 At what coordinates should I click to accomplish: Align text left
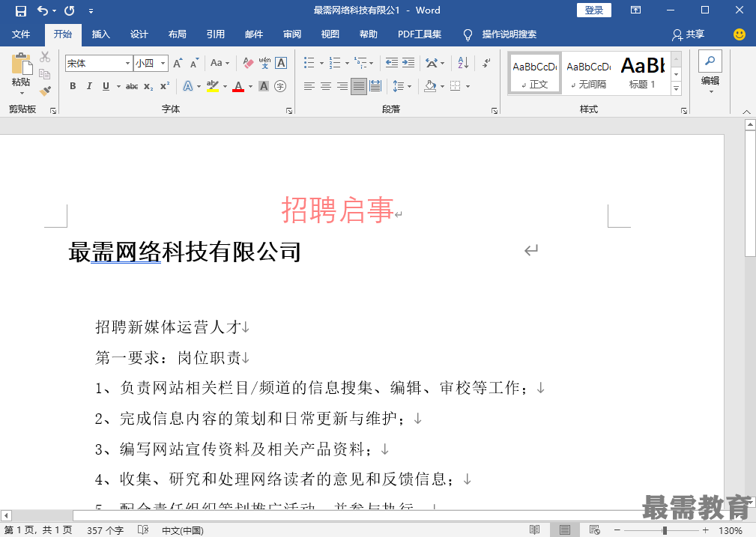pos(309,86)
